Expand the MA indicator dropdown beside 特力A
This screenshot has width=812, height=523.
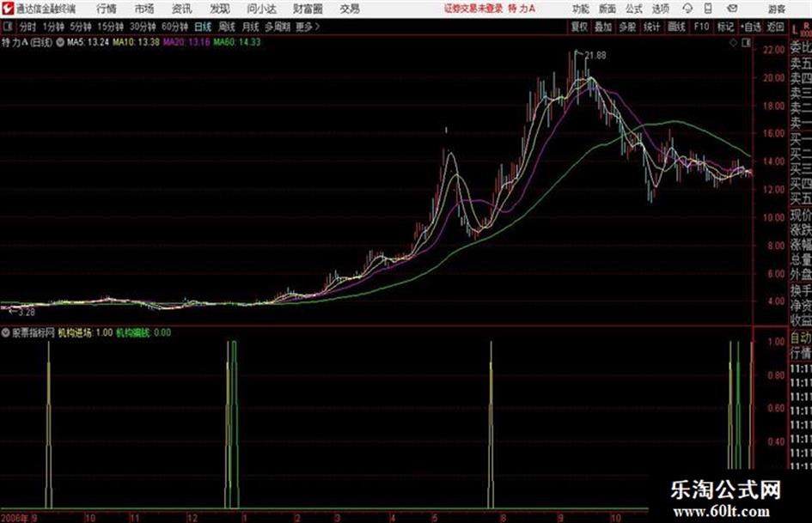click(x=60, y=42)
